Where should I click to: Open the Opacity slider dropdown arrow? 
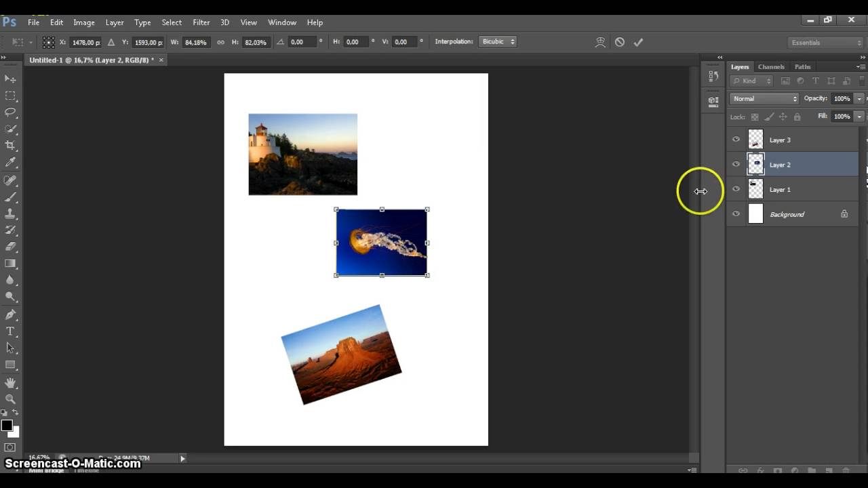pyautogui.click(x=859, y=99)
